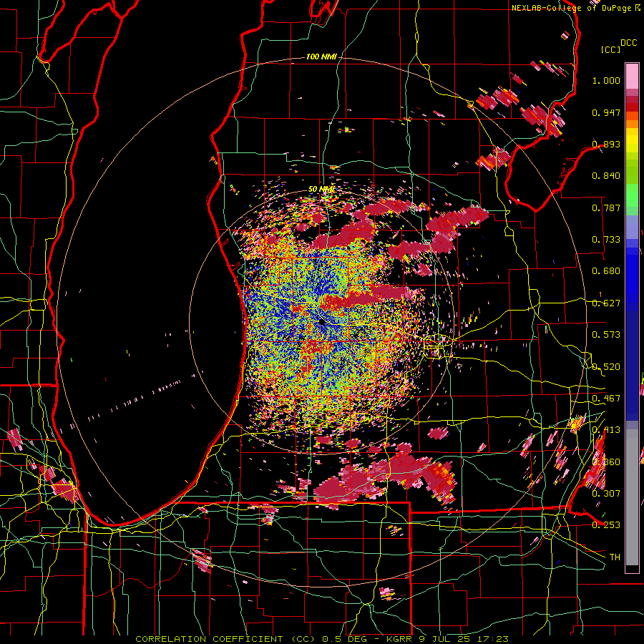Click the "DCC" label above the color scale
Screen dimensions: 644x644
point(628,43)
